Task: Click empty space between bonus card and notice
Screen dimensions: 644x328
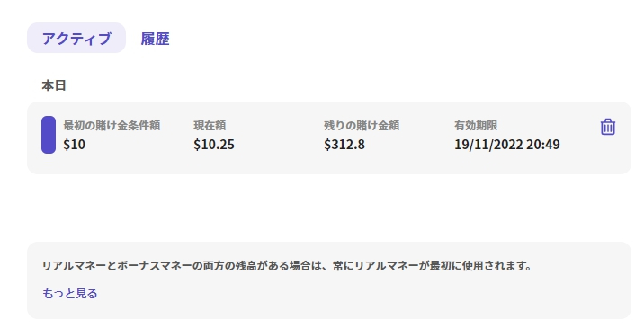Action: 328,208
